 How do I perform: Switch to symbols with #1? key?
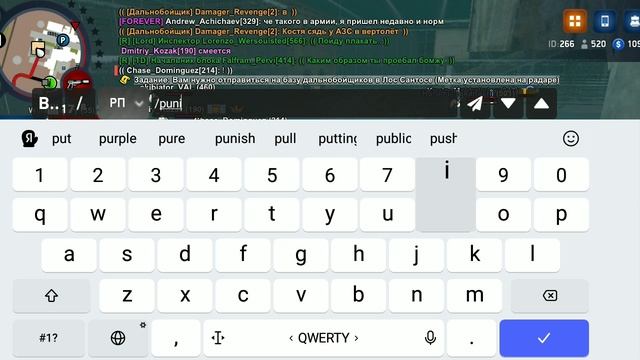pos(49,338)
